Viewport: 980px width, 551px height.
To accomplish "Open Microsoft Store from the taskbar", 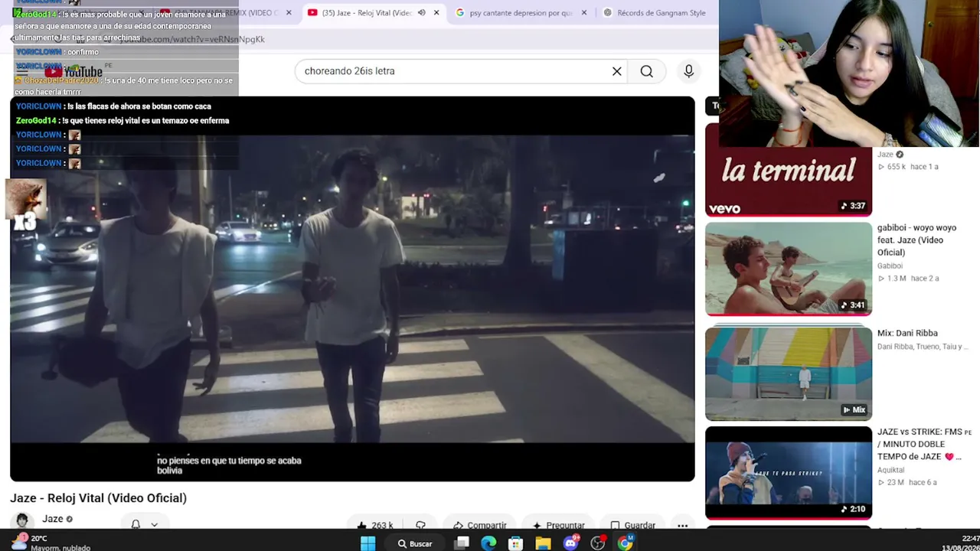I will pyautogui.click(x=516, y=543).
